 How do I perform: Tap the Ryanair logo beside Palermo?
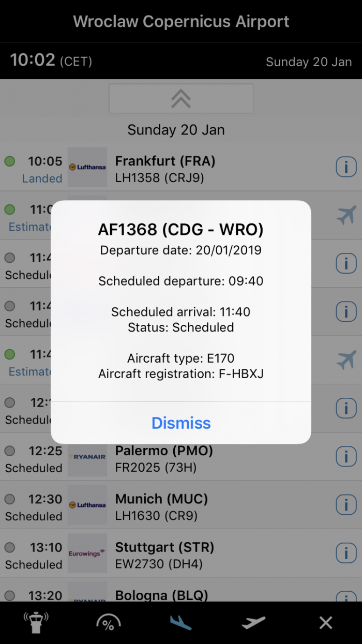pos(87,457)
